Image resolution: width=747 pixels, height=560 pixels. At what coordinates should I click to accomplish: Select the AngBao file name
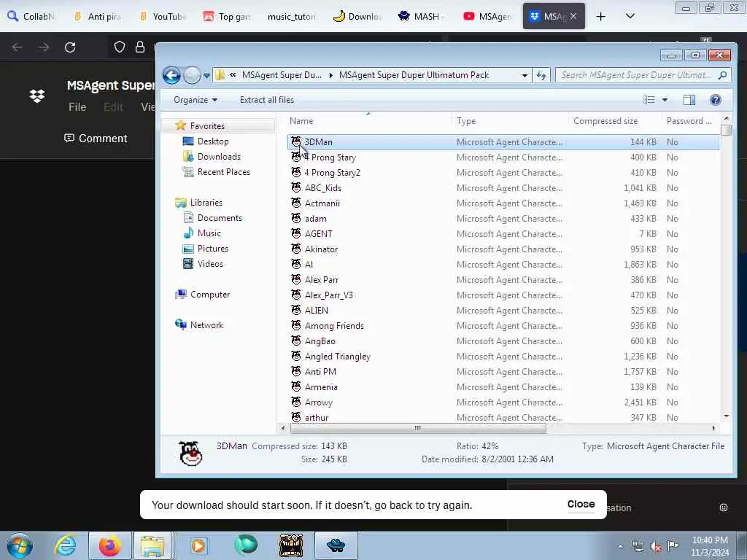click(320, 341)
